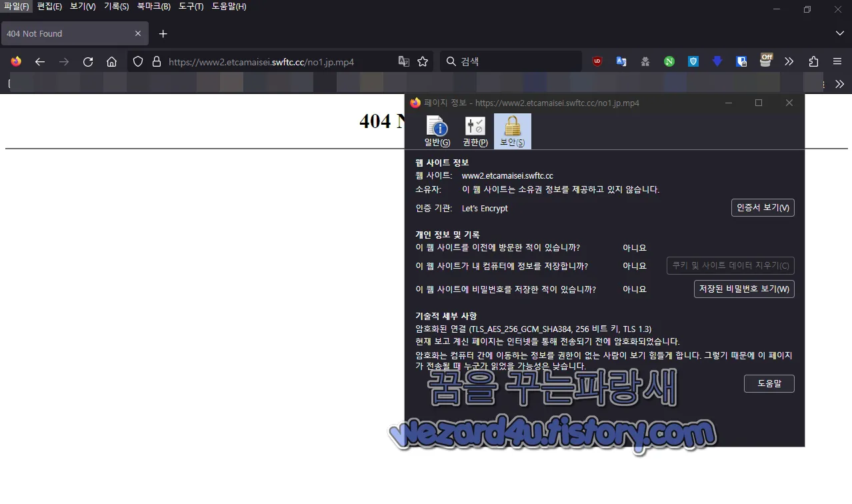Go forward to next page
The image size is (852, 504).
coord(64,61)
